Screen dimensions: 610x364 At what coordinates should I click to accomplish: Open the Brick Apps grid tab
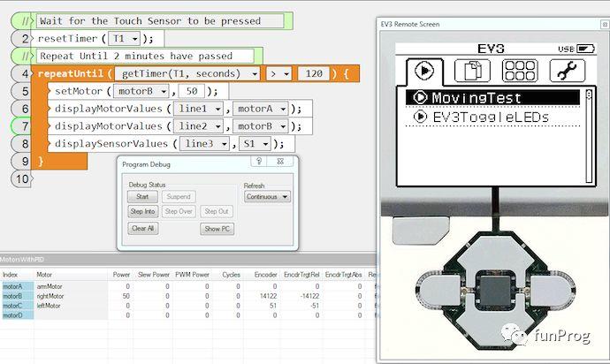pyautogui.click(x=520, y=72)
